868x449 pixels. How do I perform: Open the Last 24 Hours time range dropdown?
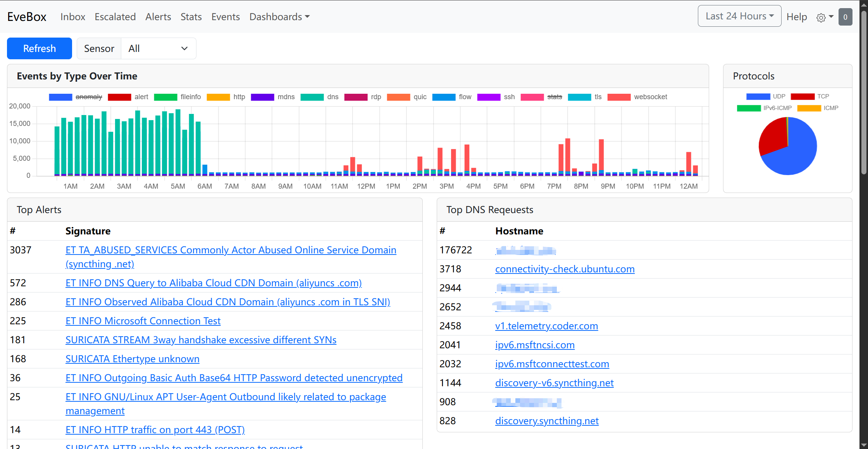point(739,16)
